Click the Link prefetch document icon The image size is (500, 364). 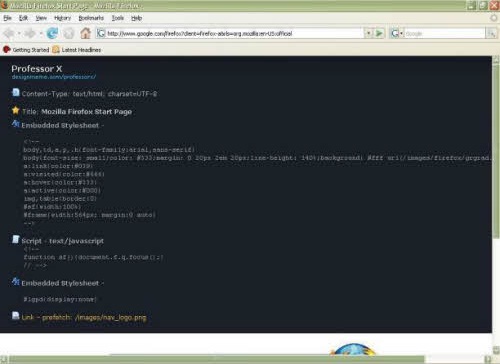pyautogui.click(x=16, y=316)
